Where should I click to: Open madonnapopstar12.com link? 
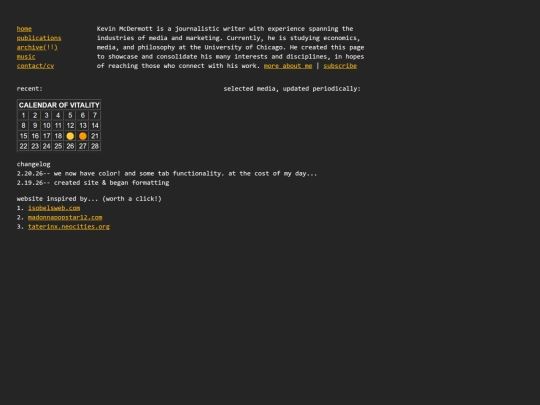point(65,217)
